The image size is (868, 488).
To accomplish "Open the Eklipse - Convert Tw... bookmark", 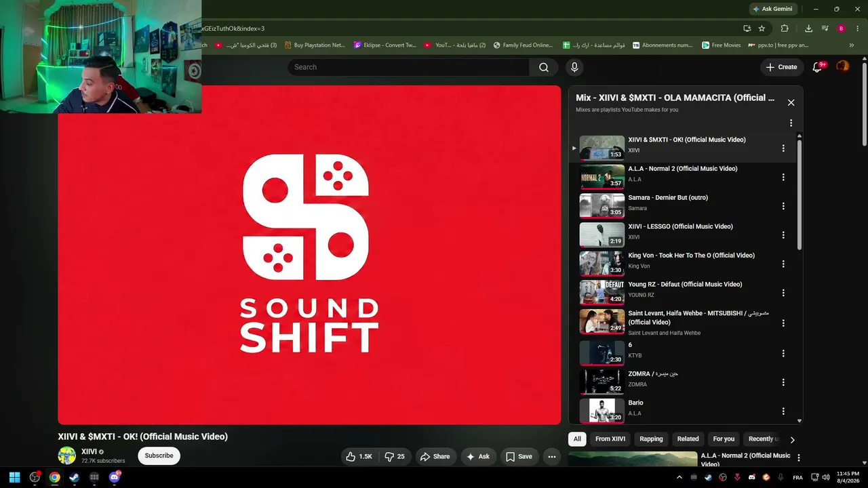I will [x=385, y=45].
